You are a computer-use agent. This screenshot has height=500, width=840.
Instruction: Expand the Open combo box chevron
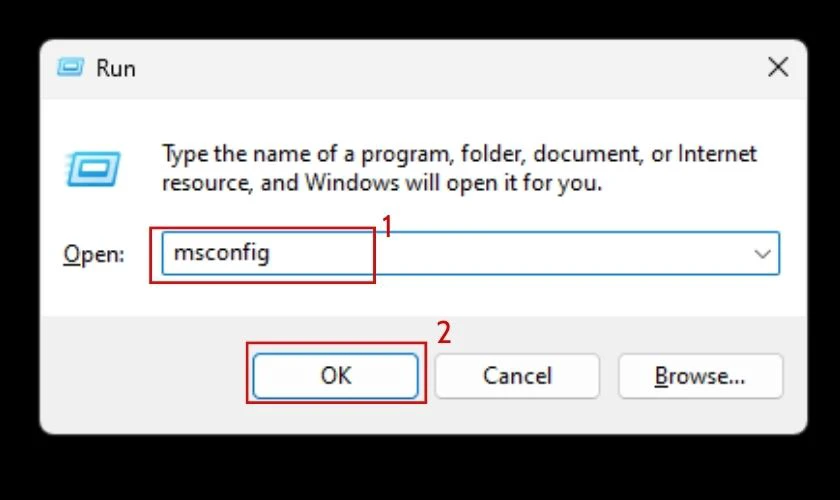(762, 253)
